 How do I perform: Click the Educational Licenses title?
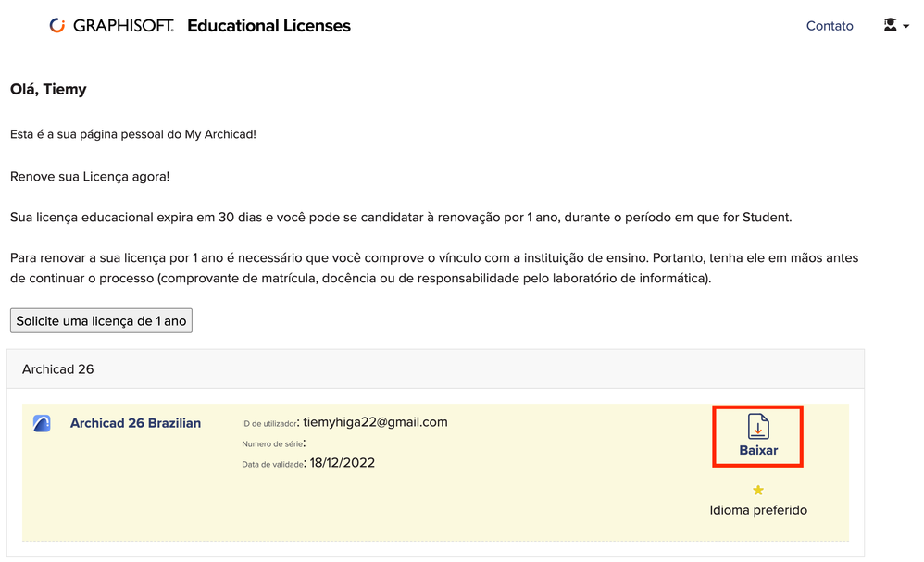(268, 25)
